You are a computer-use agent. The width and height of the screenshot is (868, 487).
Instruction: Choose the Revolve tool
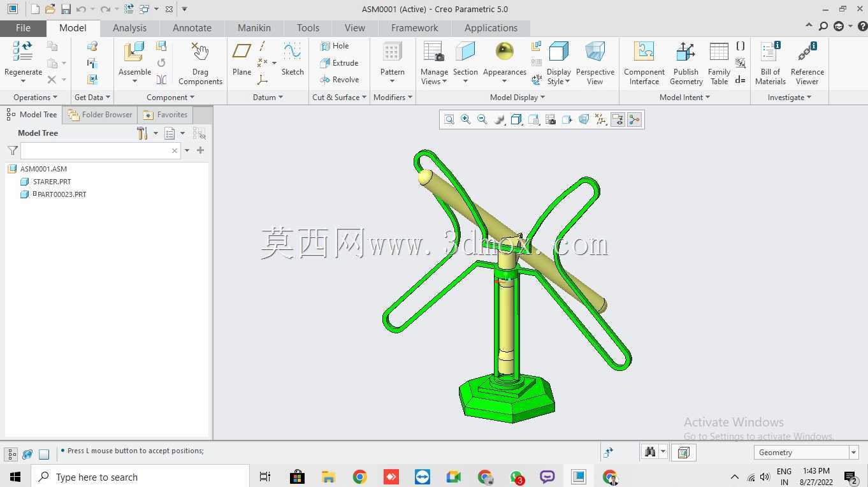(340, 80)
